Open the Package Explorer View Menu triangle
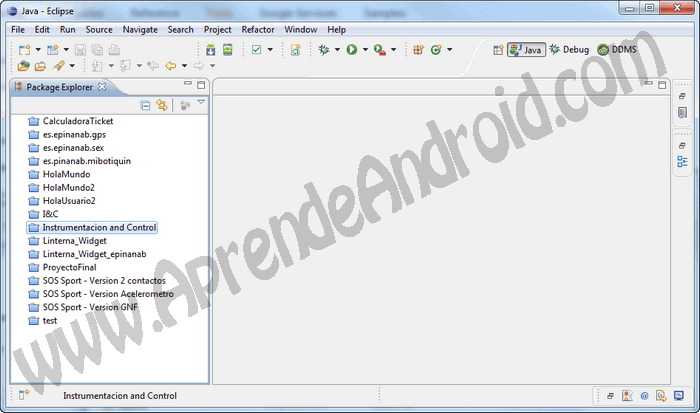The image size is (700, 413). coord(201,102)
